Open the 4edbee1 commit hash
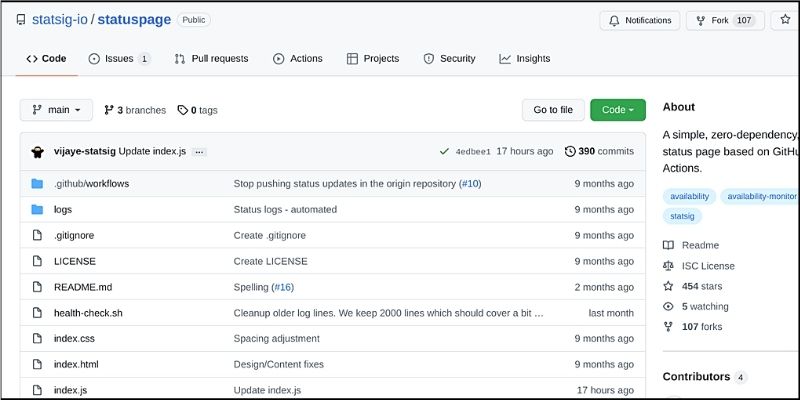This screenshot has width=800, height=400. [473, 152]
